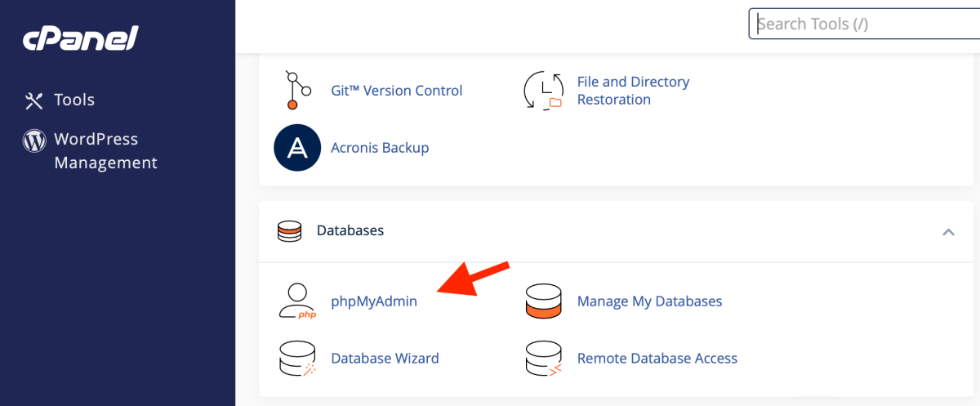Click the cPanel logo
This screenshot has height=406, width=980.
(x=80, y=38)
